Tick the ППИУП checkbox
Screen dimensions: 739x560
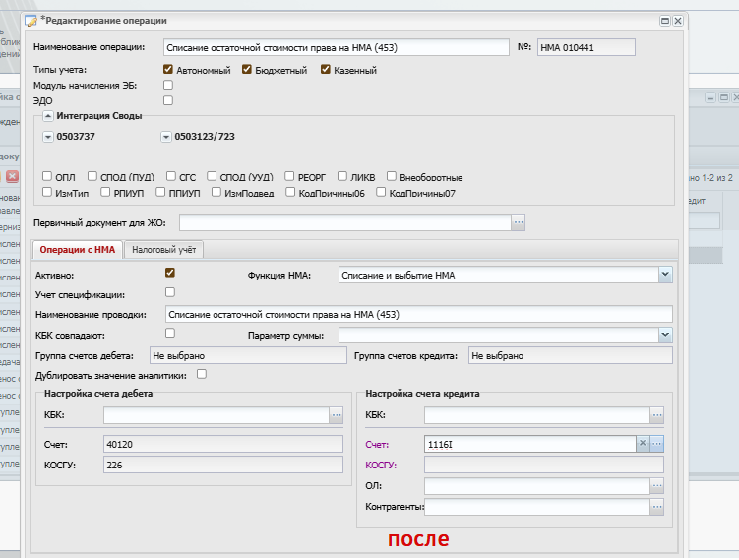[160, 192]
